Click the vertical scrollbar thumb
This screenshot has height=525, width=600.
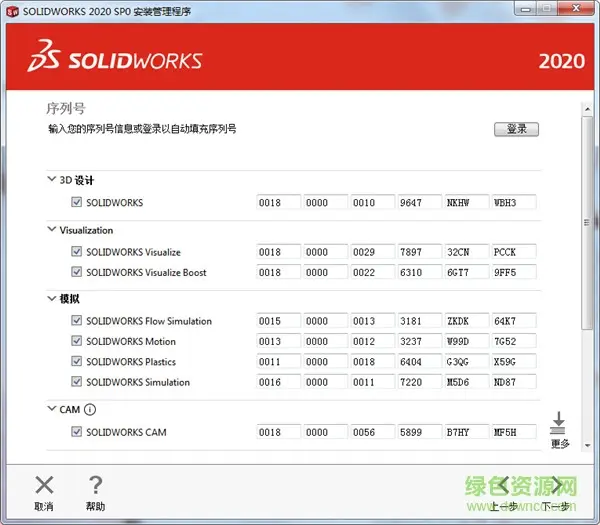[587, 223]
